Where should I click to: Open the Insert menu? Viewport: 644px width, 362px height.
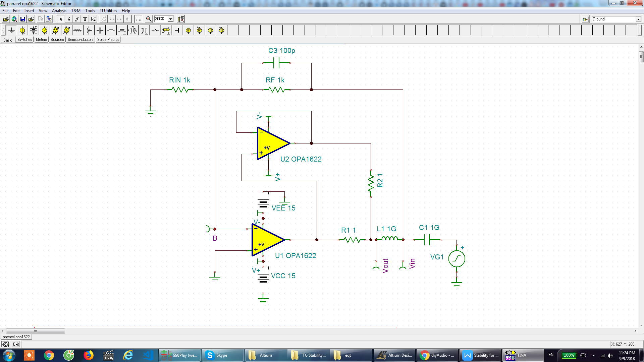pyautogui.click(x=29, y=11)
